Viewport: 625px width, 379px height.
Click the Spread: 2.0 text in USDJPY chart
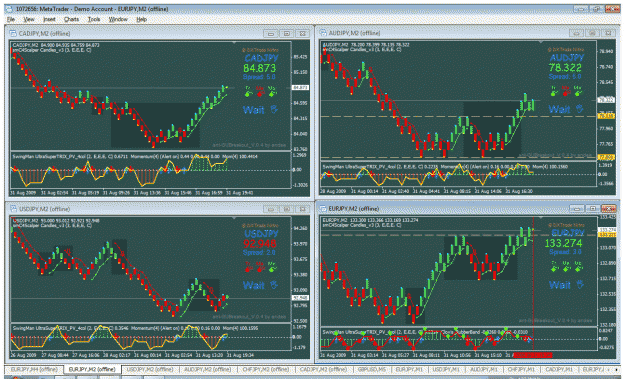click(259, 252)
